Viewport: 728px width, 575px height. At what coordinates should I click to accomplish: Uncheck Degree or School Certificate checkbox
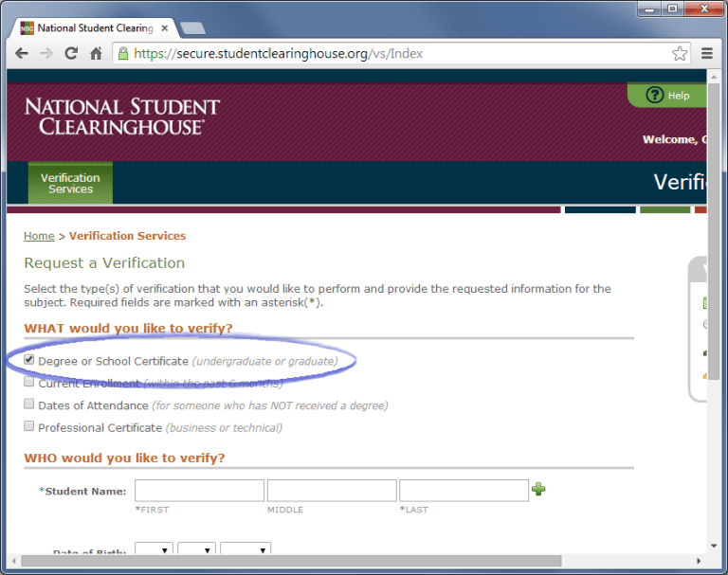click(x=29, y=361)
